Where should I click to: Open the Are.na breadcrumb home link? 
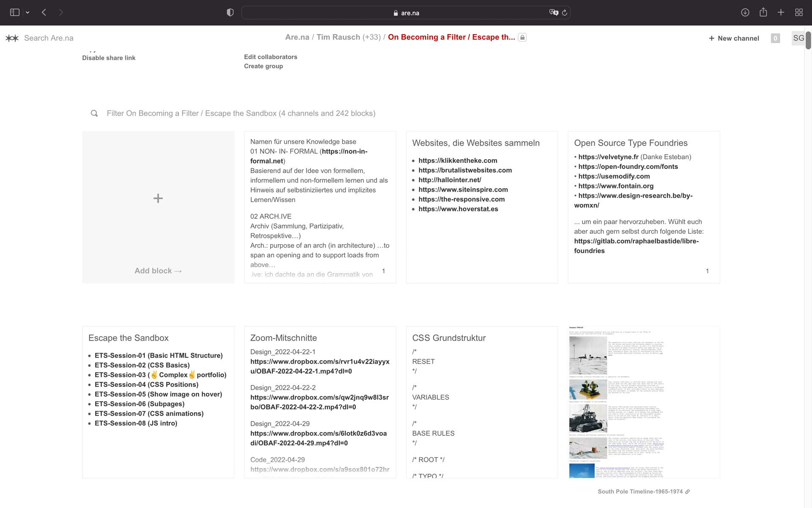[x=297, y=37]
